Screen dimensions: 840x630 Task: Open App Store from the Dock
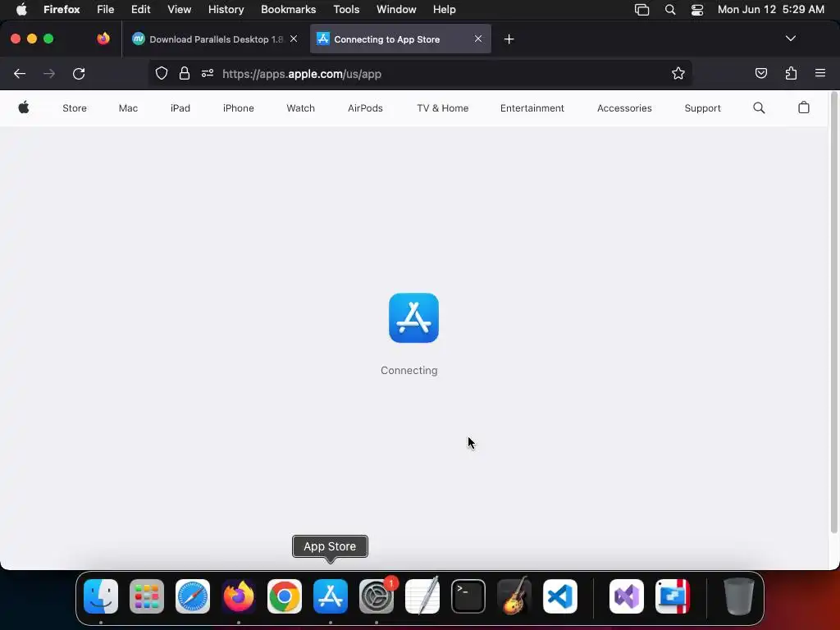point(331,596)
